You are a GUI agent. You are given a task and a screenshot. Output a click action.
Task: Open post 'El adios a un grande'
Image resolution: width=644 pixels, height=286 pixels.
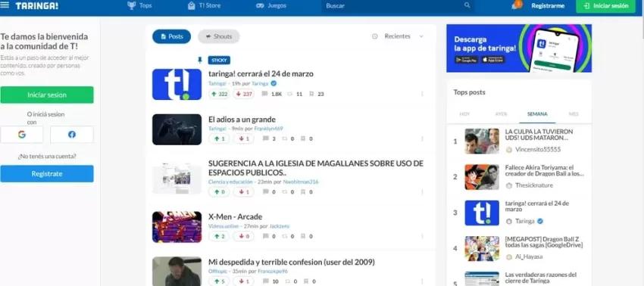tap(242, 120)
